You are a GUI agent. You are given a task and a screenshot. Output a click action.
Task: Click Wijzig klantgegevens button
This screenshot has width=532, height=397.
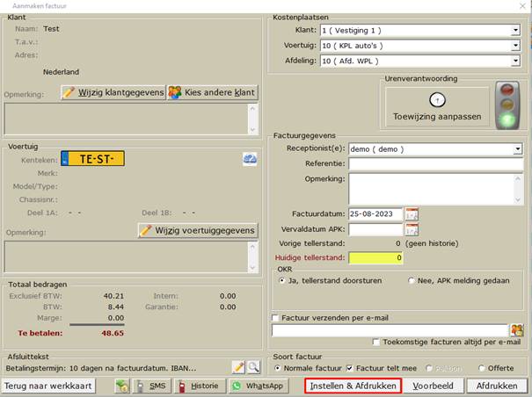pyautogui.click(x=113, y=92)
